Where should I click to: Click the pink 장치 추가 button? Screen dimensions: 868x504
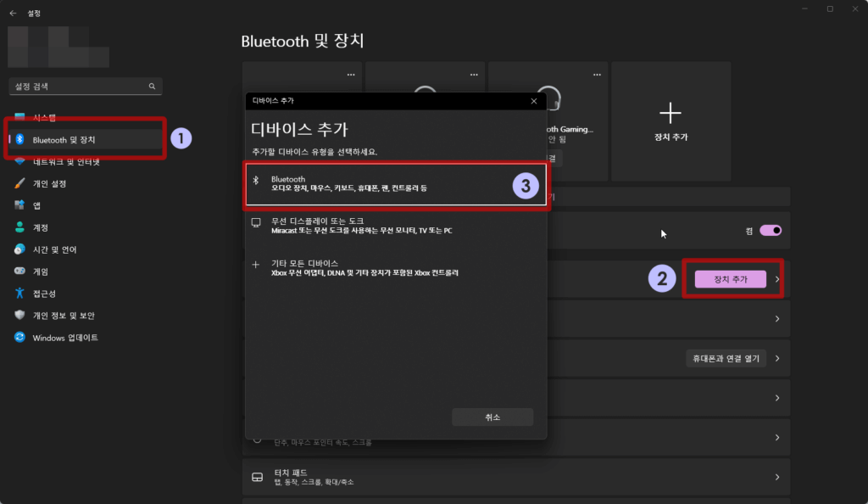point(729,278)
